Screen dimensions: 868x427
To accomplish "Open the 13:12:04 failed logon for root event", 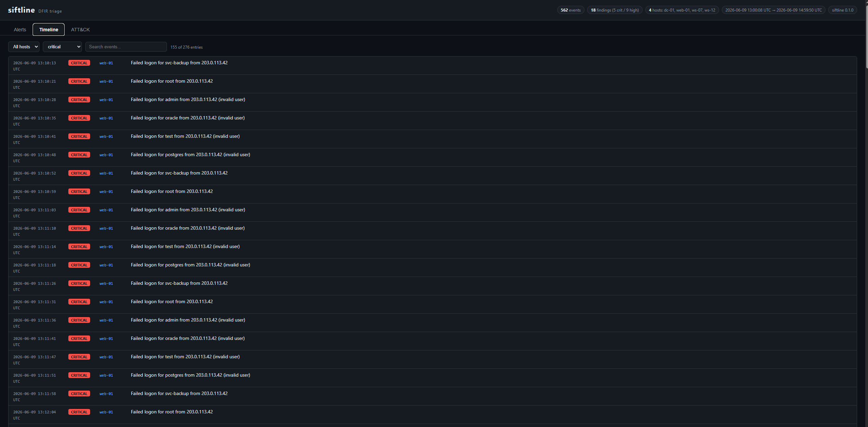I will pyautogui.click(x=432, y=415).
